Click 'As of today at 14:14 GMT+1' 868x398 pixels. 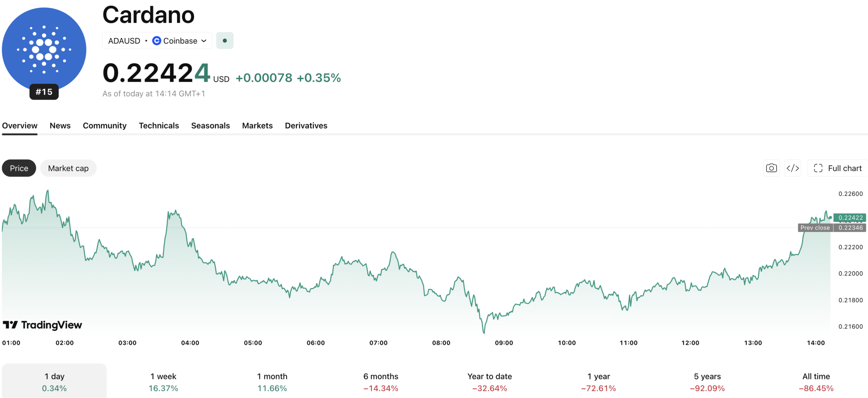154,94
